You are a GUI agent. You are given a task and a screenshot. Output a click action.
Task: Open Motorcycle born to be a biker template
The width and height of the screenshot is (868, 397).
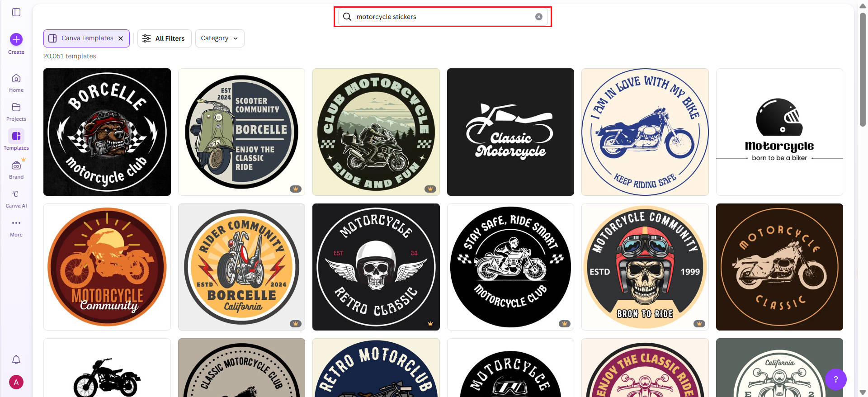tap(779, 132)
